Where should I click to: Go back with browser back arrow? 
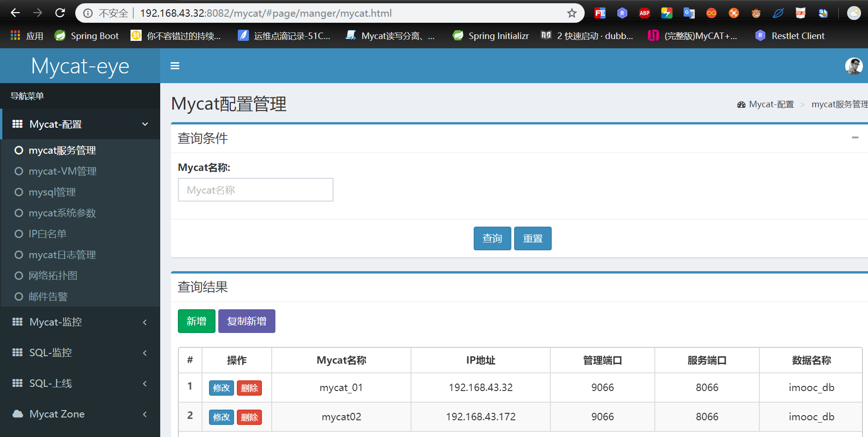15,13
